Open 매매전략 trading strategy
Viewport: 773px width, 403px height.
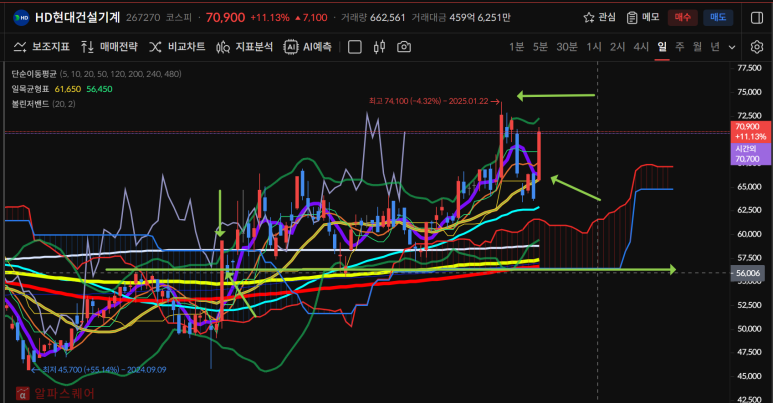[109, 47]
